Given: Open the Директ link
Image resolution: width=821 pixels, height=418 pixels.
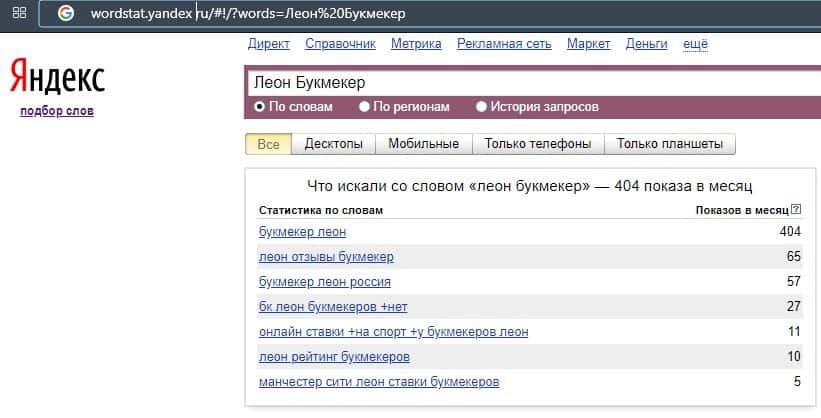Looking at the screenshot, I should (268, 44).
